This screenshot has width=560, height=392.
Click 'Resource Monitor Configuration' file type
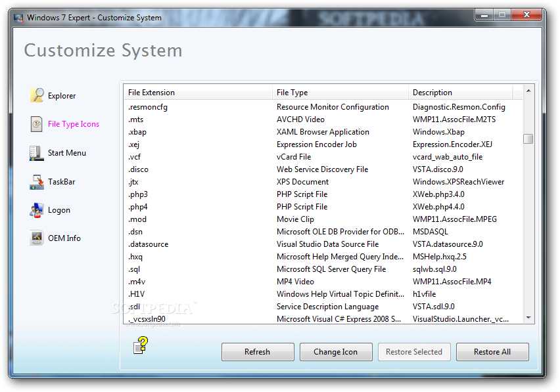tap(333, 107)
